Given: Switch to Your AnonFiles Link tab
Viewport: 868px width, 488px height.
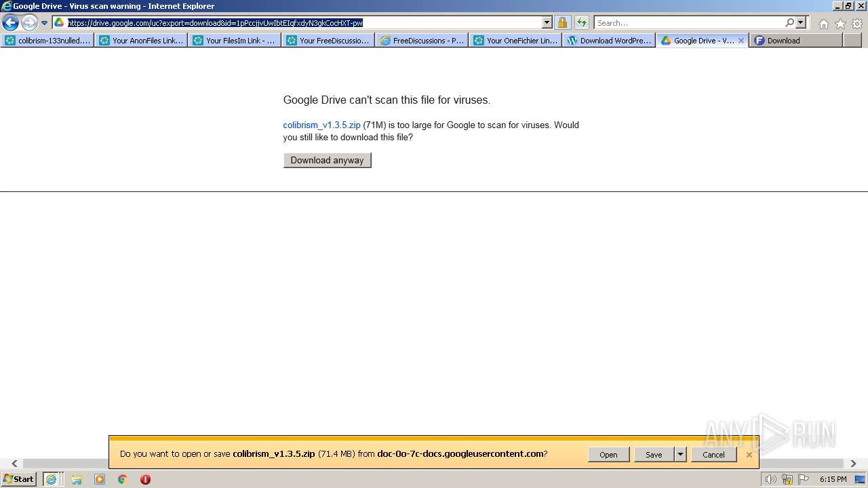Looking at the screenshot, I should [141, 41].
